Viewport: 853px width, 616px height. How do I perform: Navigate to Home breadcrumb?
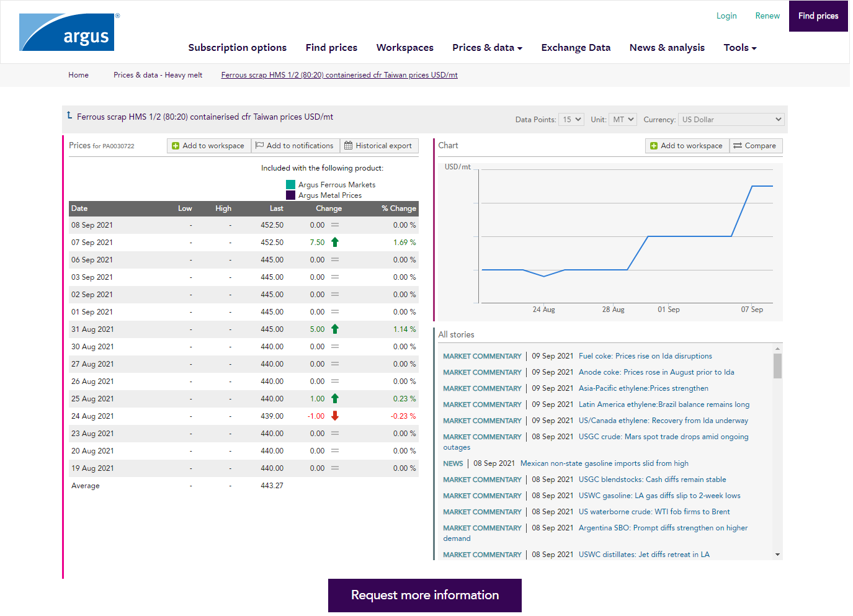click(78, 75)
